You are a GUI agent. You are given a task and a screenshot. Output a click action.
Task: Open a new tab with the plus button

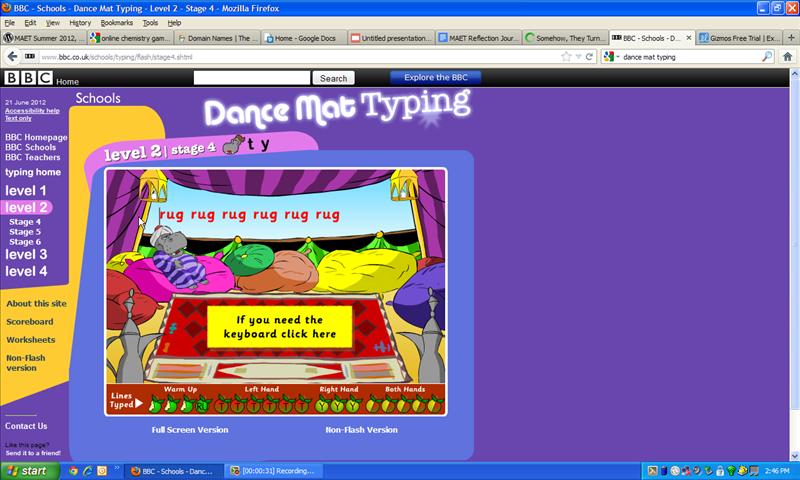point(791,38)
